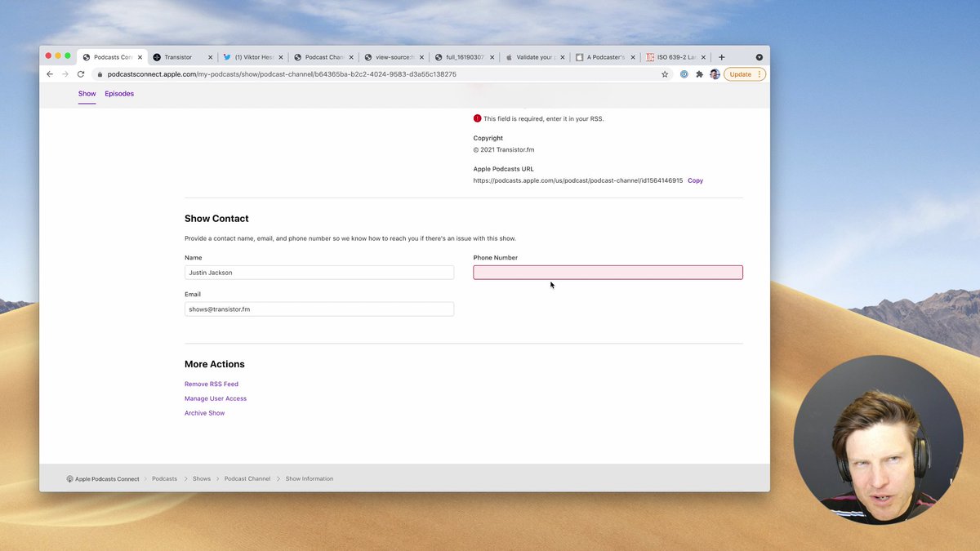Open the Chrome Update menu
980x551 pixels.
pos(744,74)
